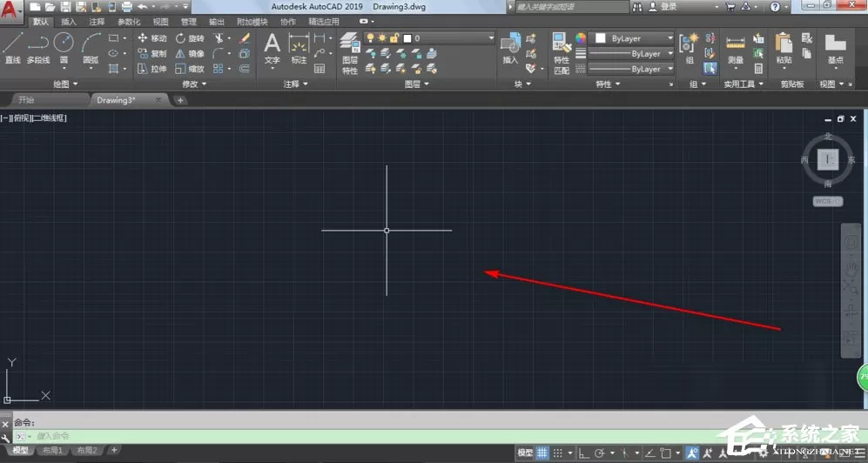Choose the Scale (缩放) tool
Image resolution: width=868 pixels, height=463 pixels.
[190, 69]
